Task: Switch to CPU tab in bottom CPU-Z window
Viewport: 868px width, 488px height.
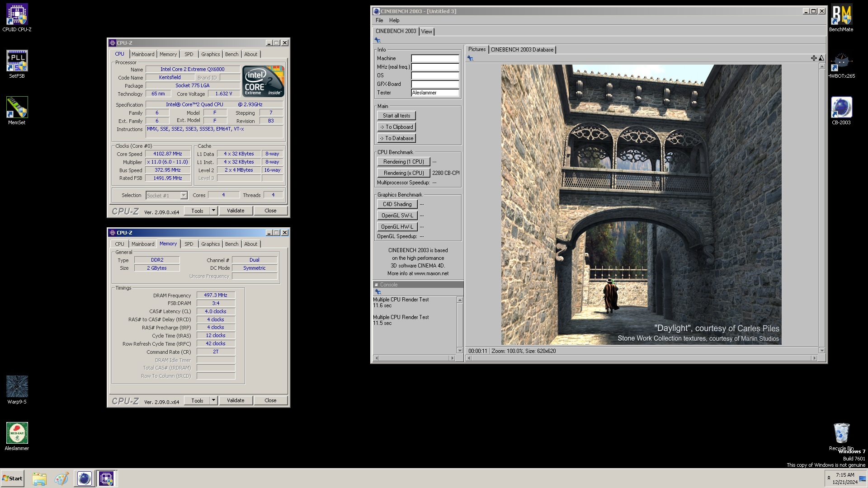Action: click(119, 244)
